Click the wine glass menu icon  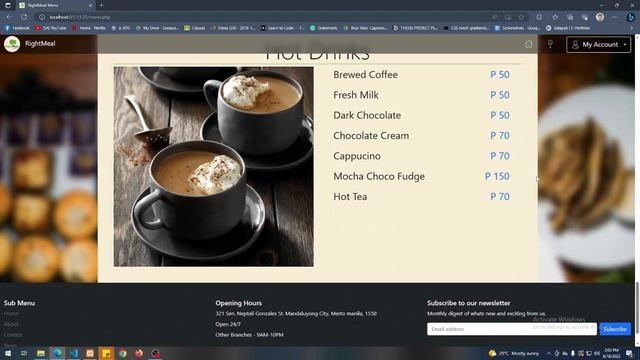[550, 44]
